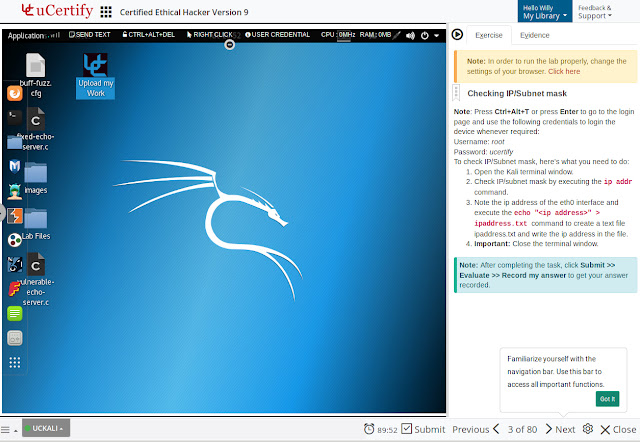Viewport: 640px width, 442px height.
Task: Open the Applications menu in Kali
Action: pyautogui.click(x=26, y=36)
